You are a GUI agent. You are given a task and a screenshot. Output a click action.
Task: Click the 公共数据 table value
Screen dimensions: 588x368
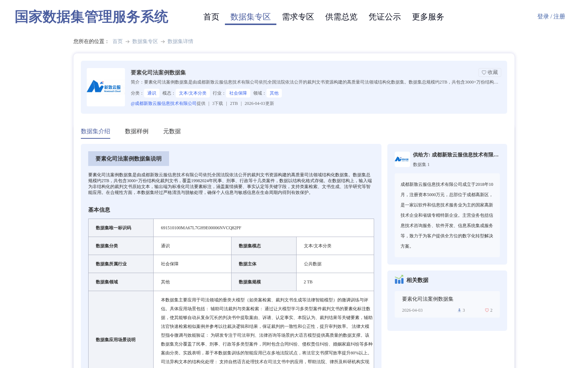click(x=313, y=264)
